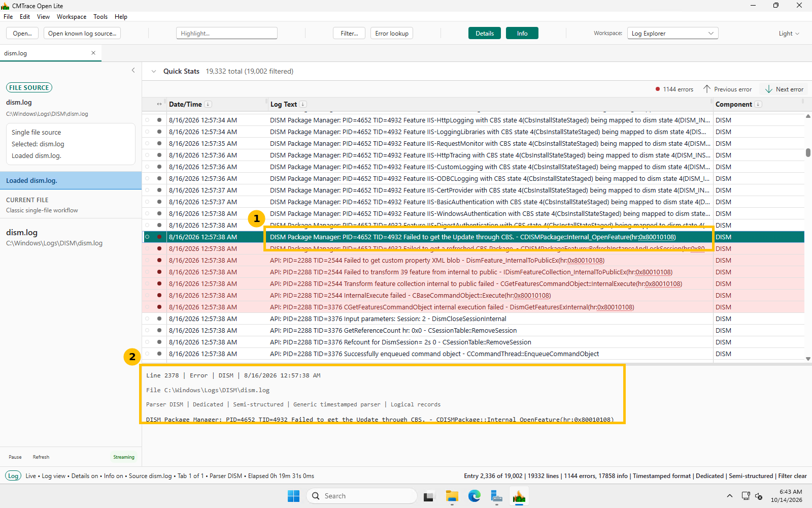The image size is (812, 508).
Task: Click severity dot of IIS-LoggingLibraries row
Action: (x=159, y=132)
